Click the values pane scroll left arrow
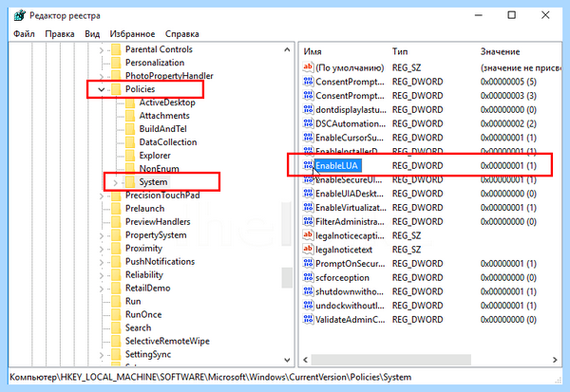Viewport: 570px width, 392px height. tap(305, 360)
